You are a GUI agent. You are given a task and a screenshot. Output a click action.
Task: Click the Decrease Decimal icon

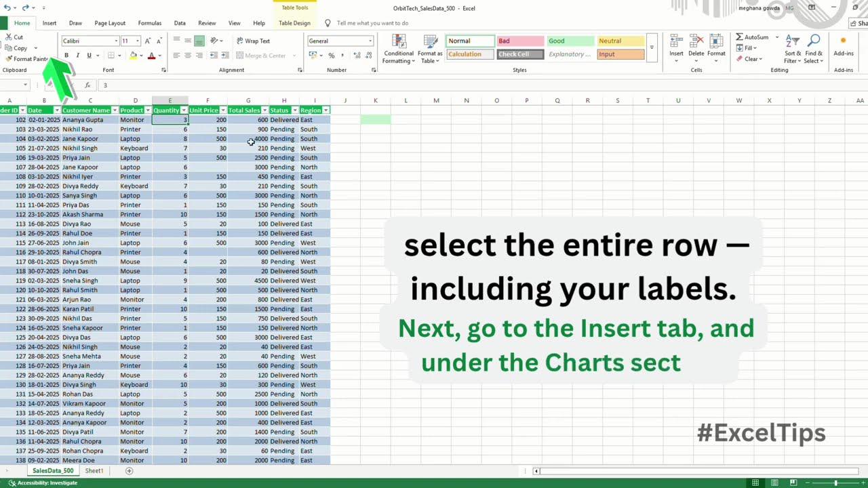coord(367,56)
